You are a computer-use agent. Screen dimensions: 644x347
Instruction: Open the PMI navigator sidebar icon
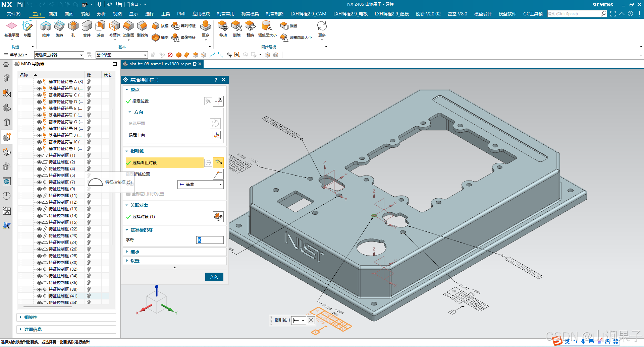pyautogui.click(x=6, y=137)
